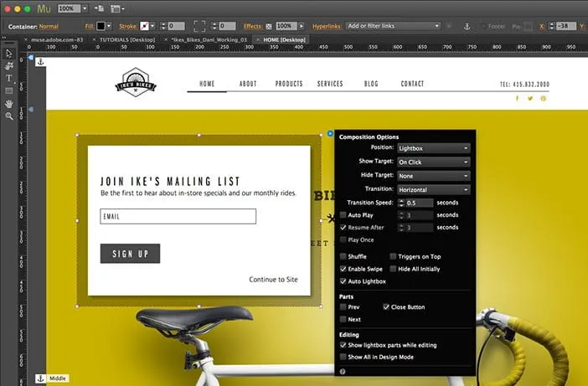Viewport: 588px width, 386px height.
Task: Uncheck the Auto Lightbox option
Action: tap(343, 281)
